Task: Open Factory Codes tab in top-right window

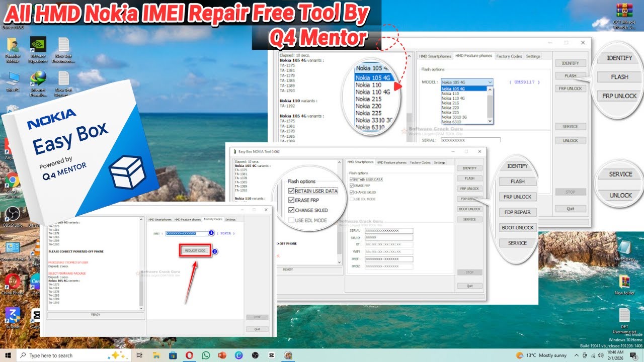Action: [x=509, y=56]
